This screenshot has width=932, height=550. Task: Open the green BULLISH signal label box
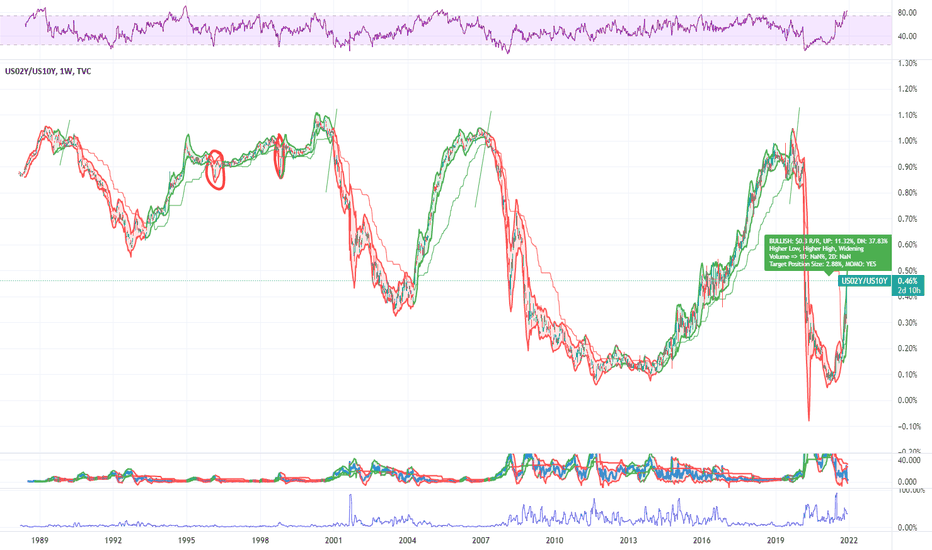click(828, 253)
